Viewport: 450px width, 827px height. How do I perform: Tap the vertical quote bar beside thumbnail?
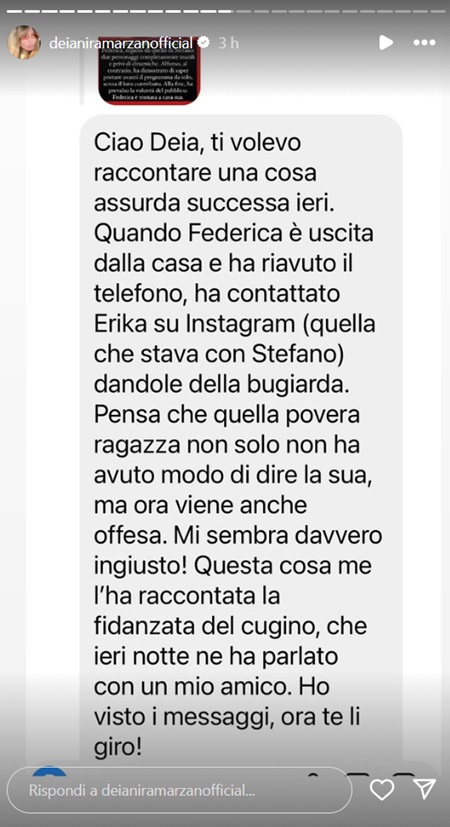click(x=82, y=71)
